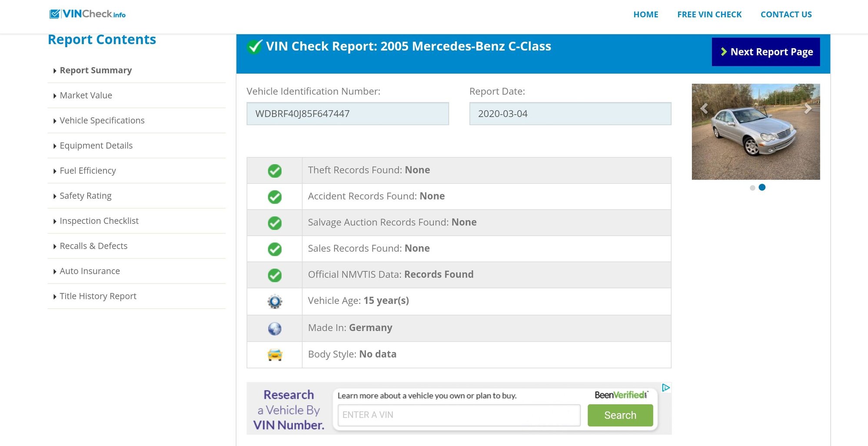Click the green check beside Accident Records
The width and height of the screenshot is (868, 446).
point(275,197)
